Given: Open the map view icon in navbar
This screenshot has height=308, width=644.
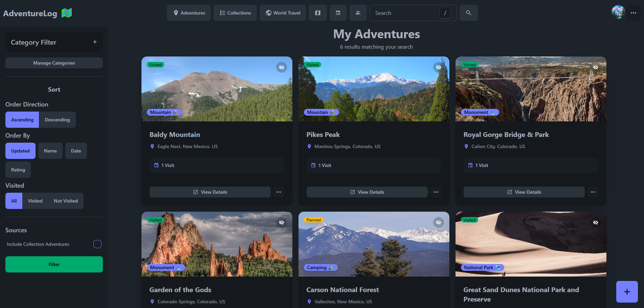Looking at the screenshot, I should [x=317, y=13].
